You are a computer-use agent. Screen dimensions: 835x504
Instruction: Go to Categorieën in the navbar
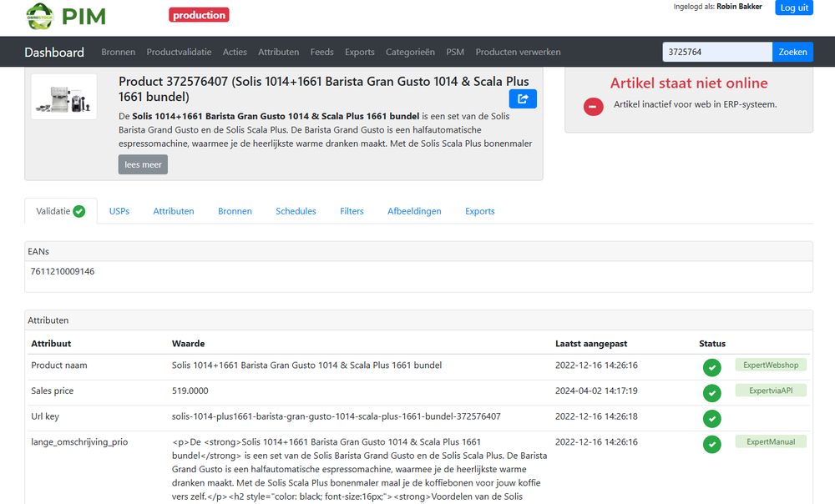pyautogui.click(x=410, y=53)
